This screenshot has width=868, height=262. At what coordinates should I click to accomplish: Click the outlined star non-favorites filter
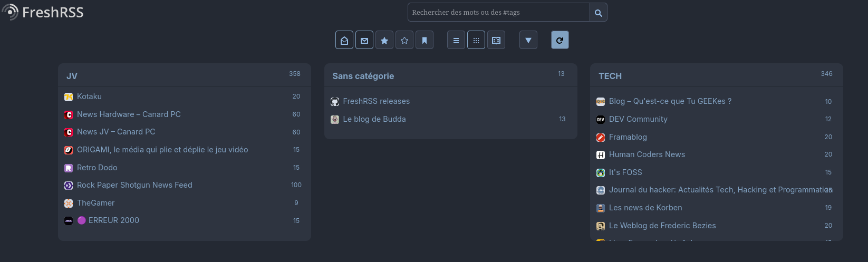pos(404,40)
